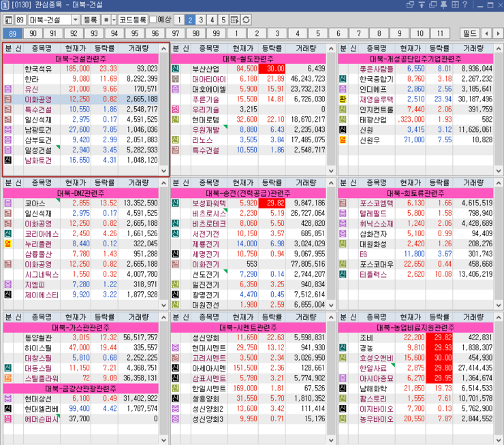Click the 신 badge on the 티플랙스 row
The height and width of the screenshot is (445, 504).
coord(343,274)
